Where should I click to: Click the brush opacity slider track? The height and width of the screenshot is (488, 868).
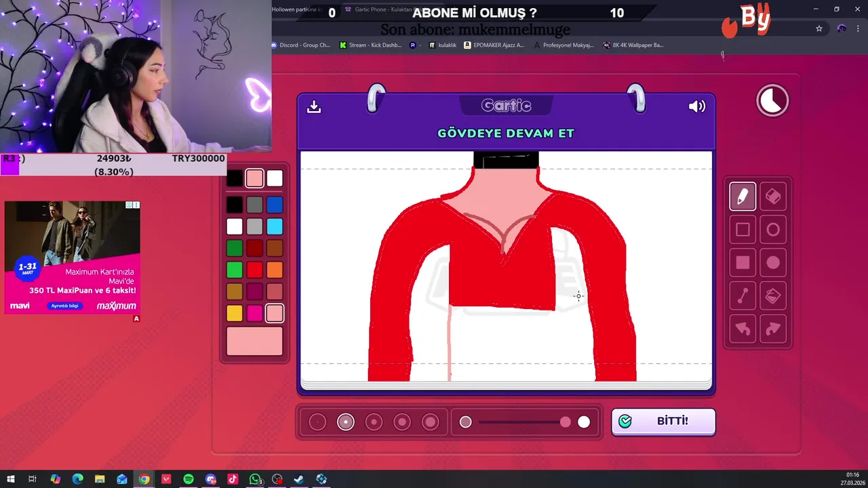(x=524, y=422)
